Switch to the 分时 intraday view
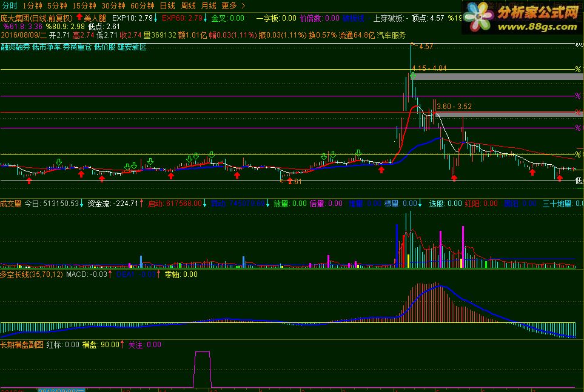Viewport: 584px width, 392px height. (x=10, y=5)
